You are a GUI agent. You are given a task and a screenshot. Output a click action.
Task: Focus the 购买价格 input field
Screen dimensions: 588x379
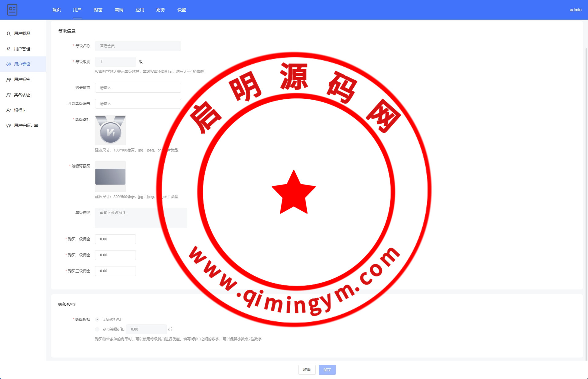pos(138,88)
